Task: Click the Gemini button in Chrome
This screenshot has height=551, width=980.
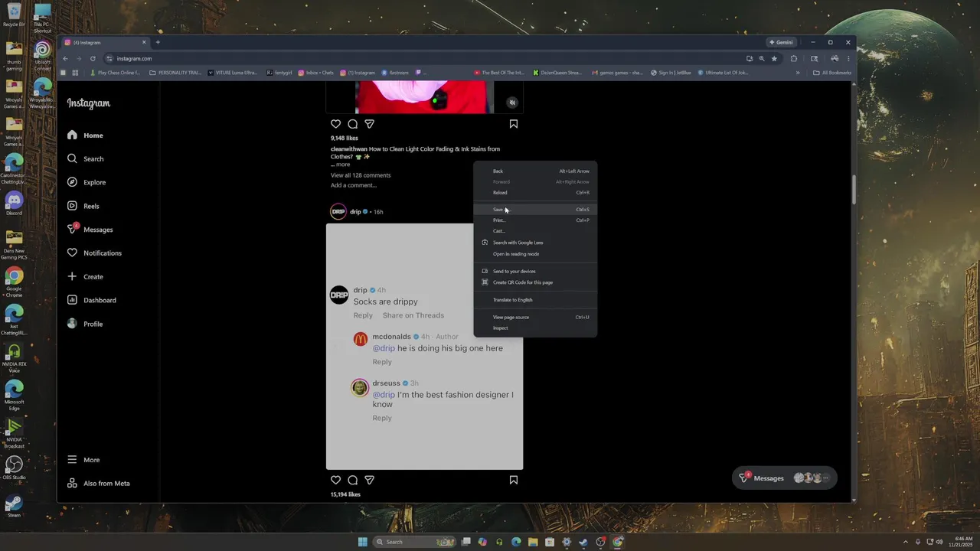Action: point(781,42)
